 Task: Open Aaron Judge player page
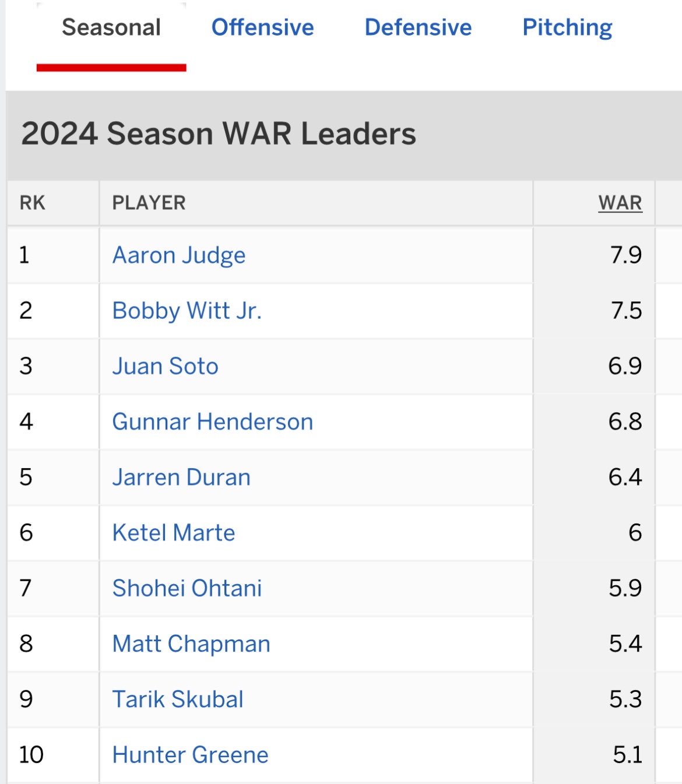click(179, 255)
